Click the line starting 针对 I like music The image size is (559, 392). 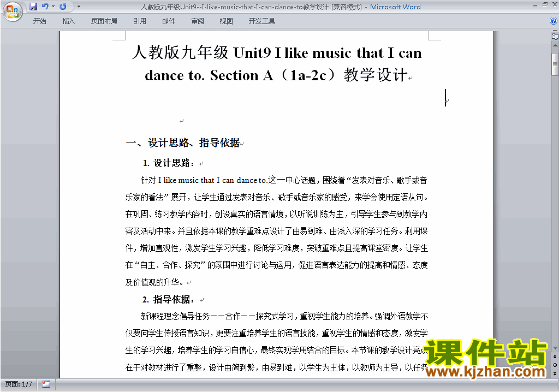284,180
